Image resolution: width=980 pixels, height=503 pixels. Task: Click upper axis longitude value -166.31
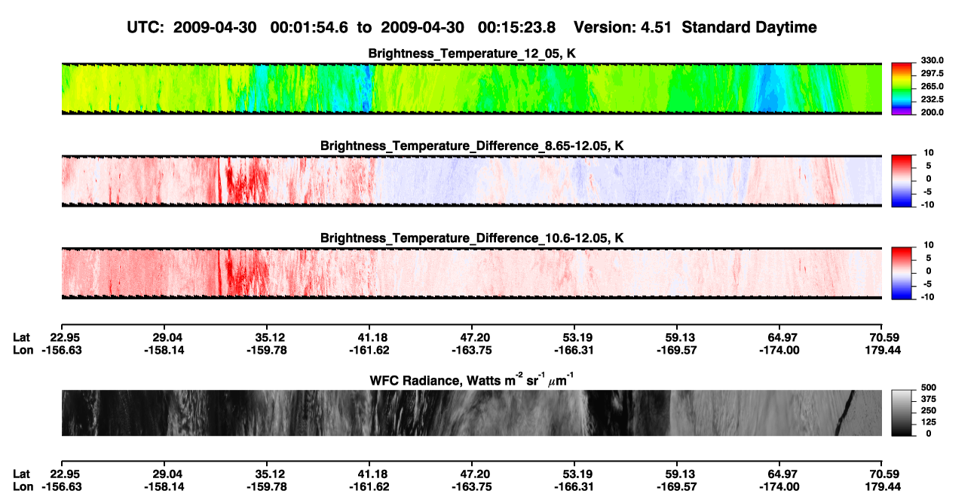point(574,350)
